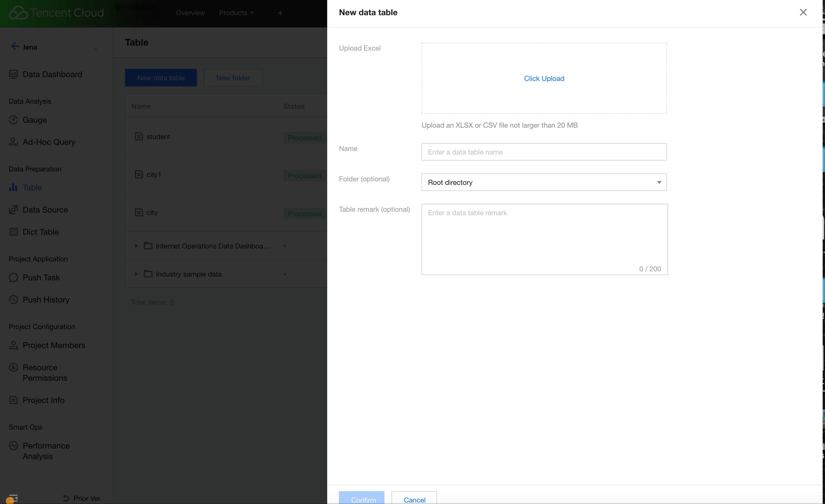
Task: Click into the table remark textarea
Action: (x=545, y=239)
